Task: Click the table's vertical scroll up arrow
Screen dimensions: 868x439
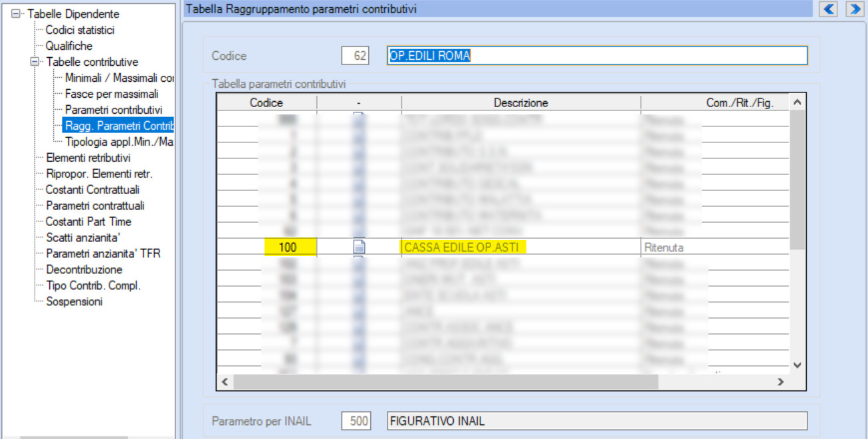Action: pyautogui.click(x=798, y=102)
